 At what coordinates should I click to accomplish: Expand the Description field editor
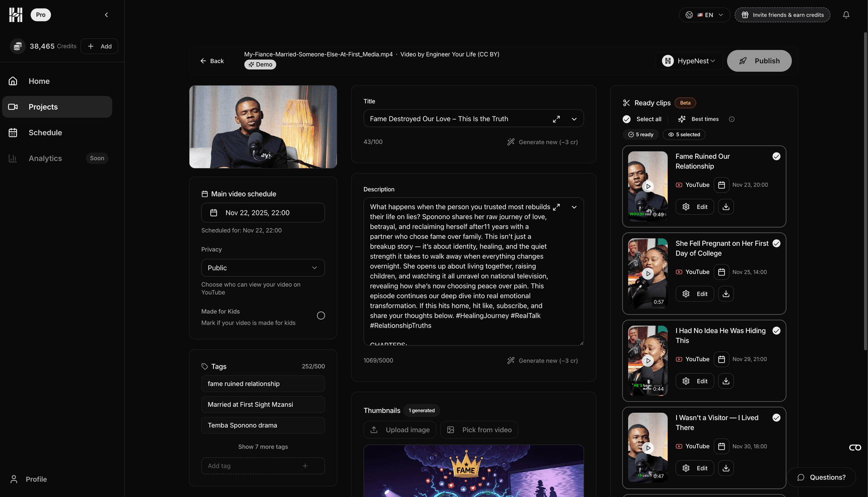coord(556,207)
